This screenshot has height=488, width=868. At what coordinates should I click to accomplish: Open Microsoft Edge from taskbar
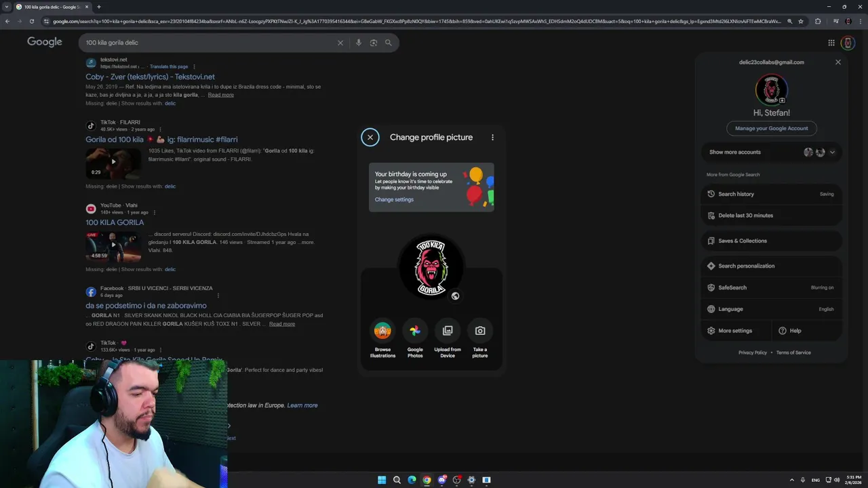coord(412,480)
